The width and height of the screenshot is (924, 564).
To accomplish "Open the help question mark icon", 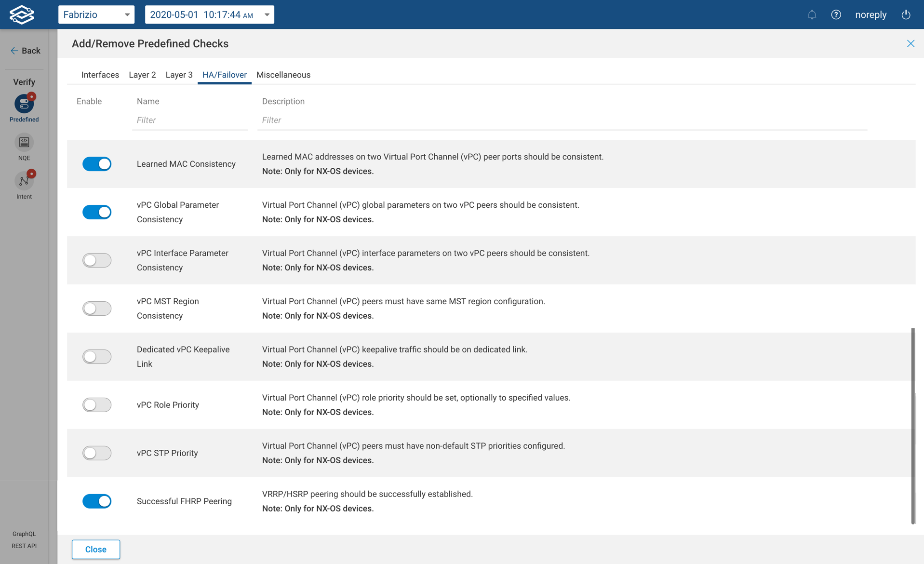I will point(836,14).
